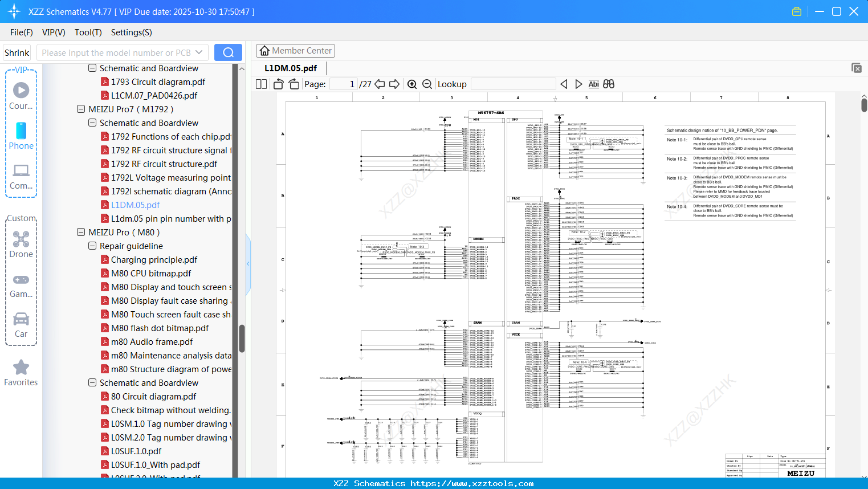Viewport: 868px width, 489px height.
Task: Open the Tool(T) menu
Action: (x=88, y=32)
